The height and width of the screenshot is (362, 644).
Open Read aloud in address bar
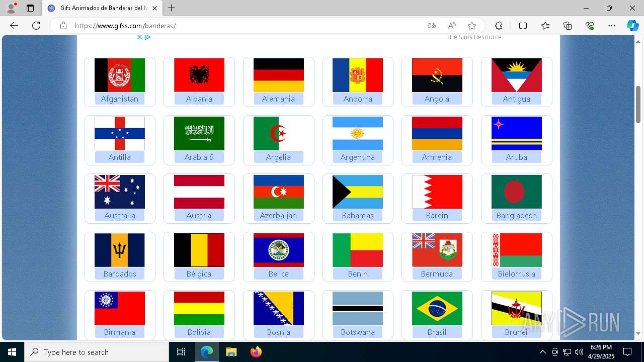(452, 26)
